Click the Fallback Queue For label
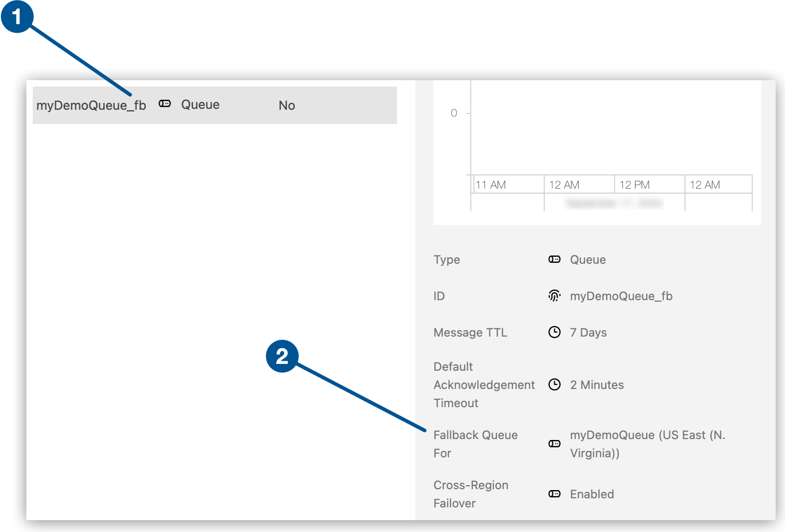This screenshot has height=532, width=785. coord(475,444)
